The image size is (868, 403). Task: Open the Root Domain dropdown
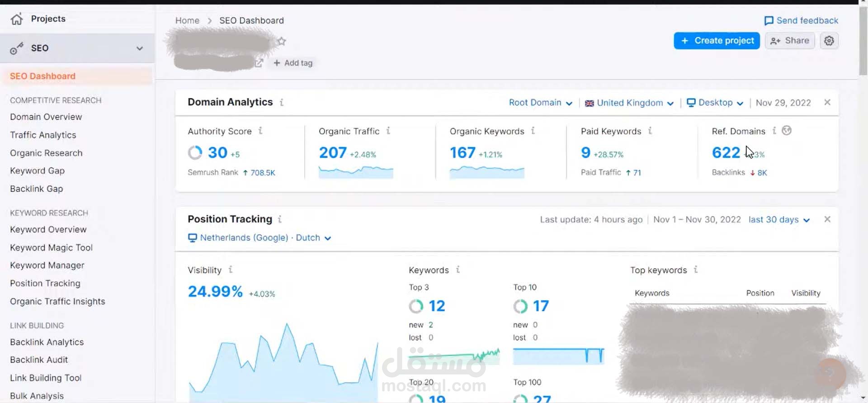tap(541, 103)
